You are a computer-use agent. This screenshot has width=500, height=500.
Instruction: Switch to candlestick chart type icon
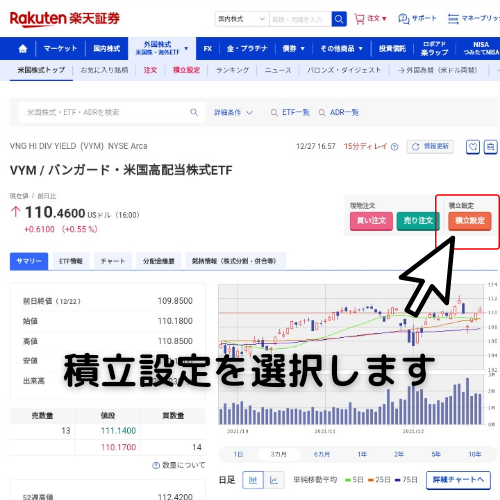[x=253, y=480]
